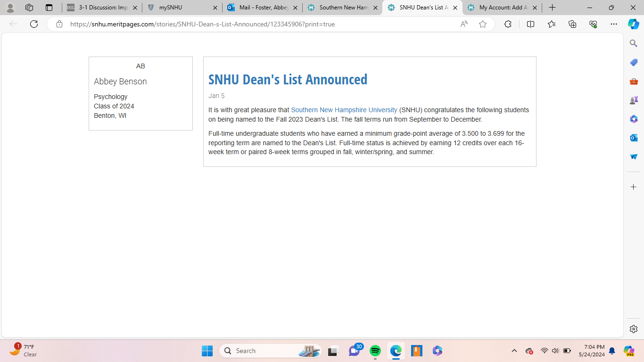
Task: Add this page to favorites star
Action: click(x=483, y=24)
